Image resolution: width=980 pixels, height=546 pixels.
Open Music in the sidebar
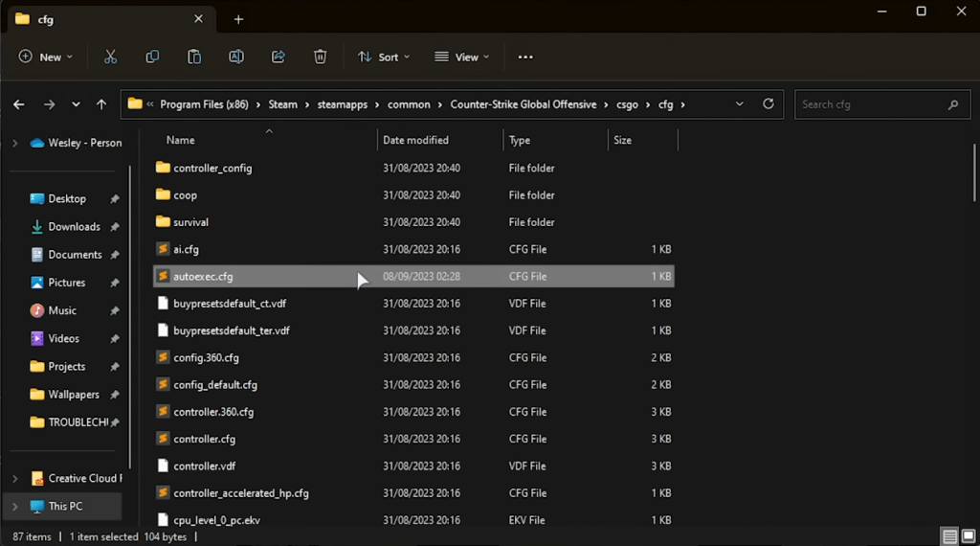click(x=62, y=311)
